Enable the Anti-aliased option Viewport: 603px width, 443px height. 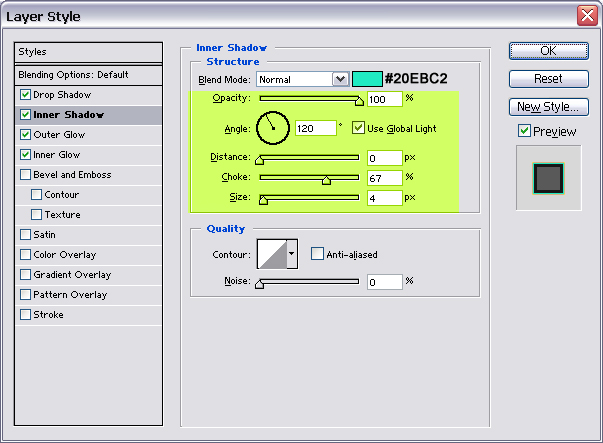tap(317, 254)
